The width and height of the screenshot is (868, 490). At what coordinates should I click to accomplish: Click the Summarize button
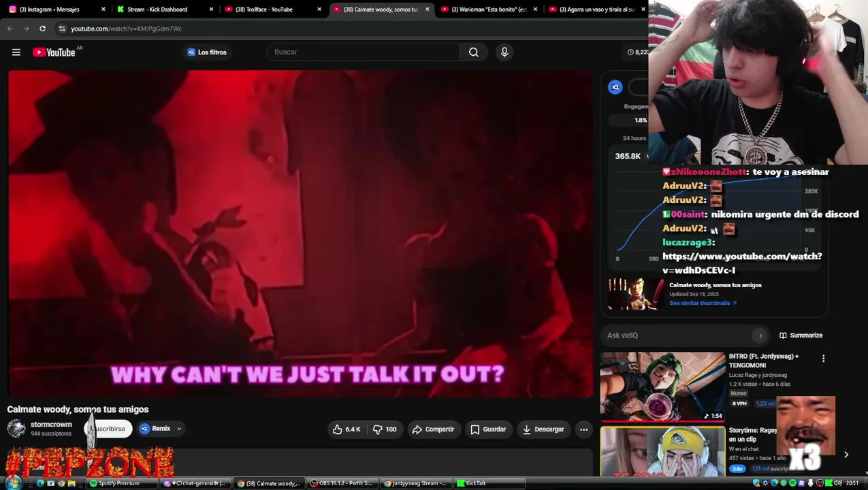801,336
